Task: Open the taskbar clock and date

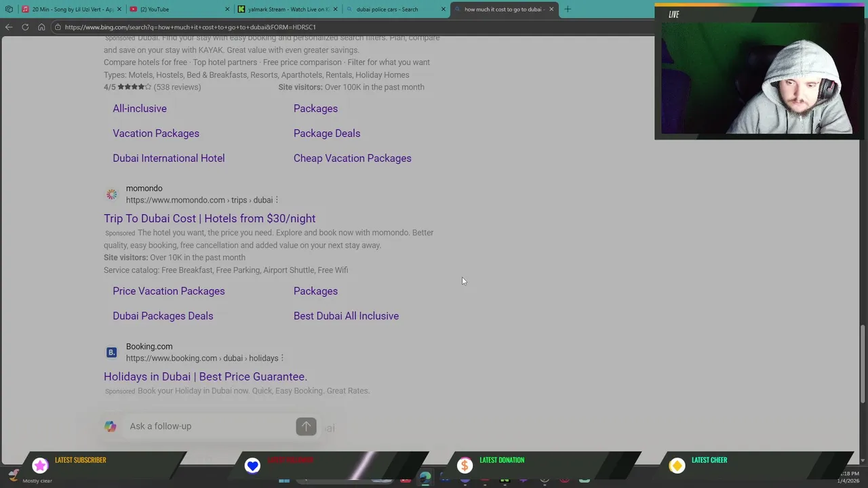Action: tap(849, 477)
